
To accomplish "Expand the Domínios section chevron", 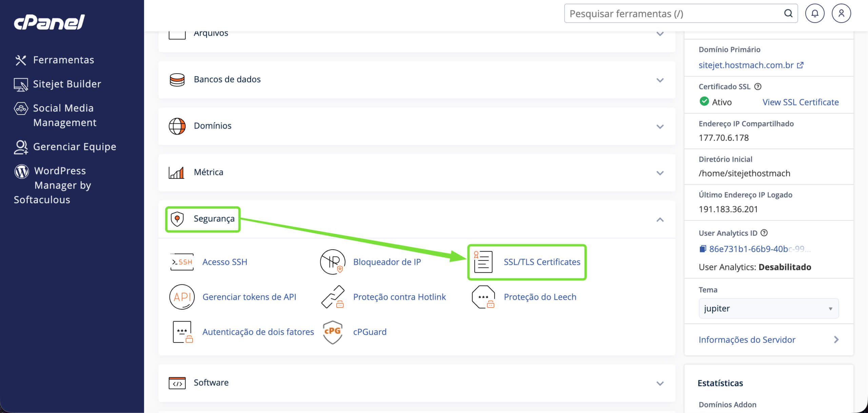I will pyautogui.click(x=660, y=127).
